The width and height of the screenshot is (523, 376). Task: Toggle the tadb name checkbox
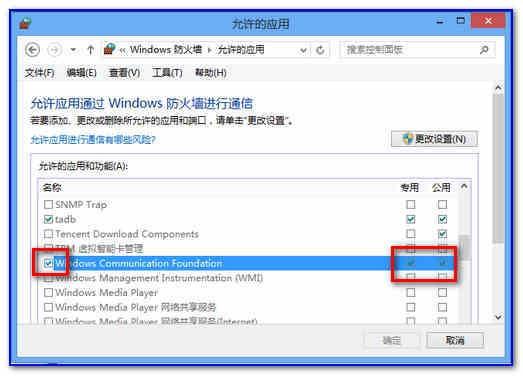coord(48,219)
